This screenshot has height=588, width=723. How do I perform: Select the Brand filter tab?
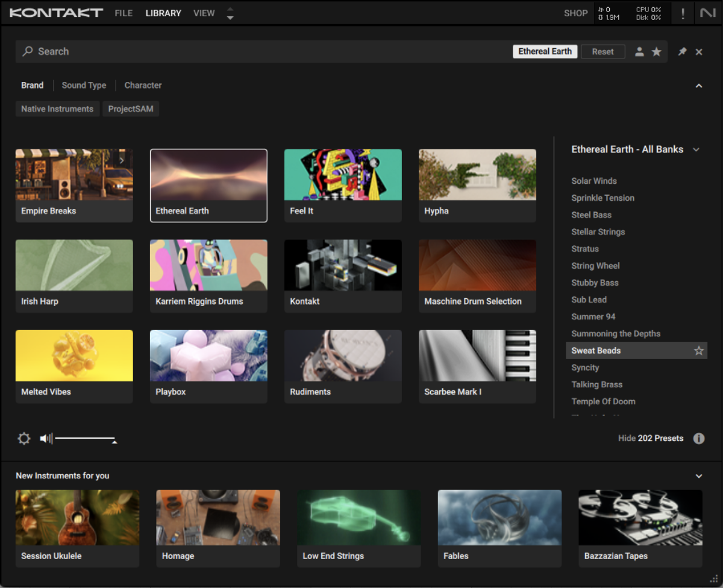coord(33,86)
